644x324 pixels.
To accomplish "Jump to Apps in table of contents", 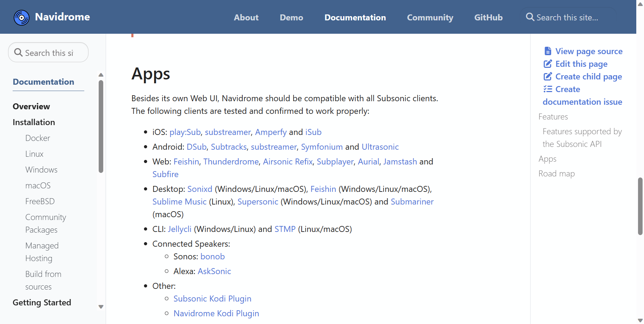I will pos(547,159).
